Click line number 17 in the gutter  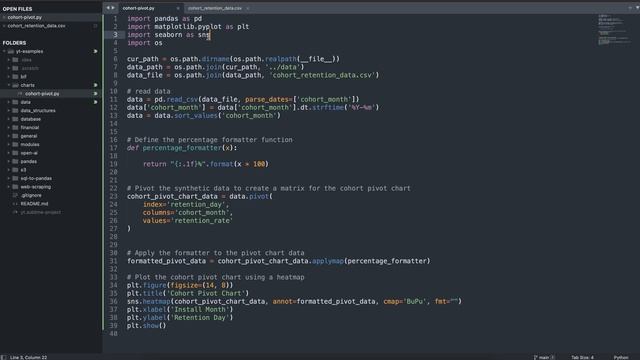pyautogui.click(x=113, y=148)
